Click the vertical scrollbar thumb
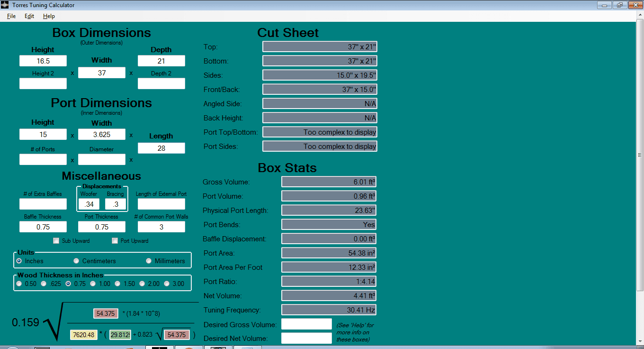644x349 pixels. click(x=640, y=155)
